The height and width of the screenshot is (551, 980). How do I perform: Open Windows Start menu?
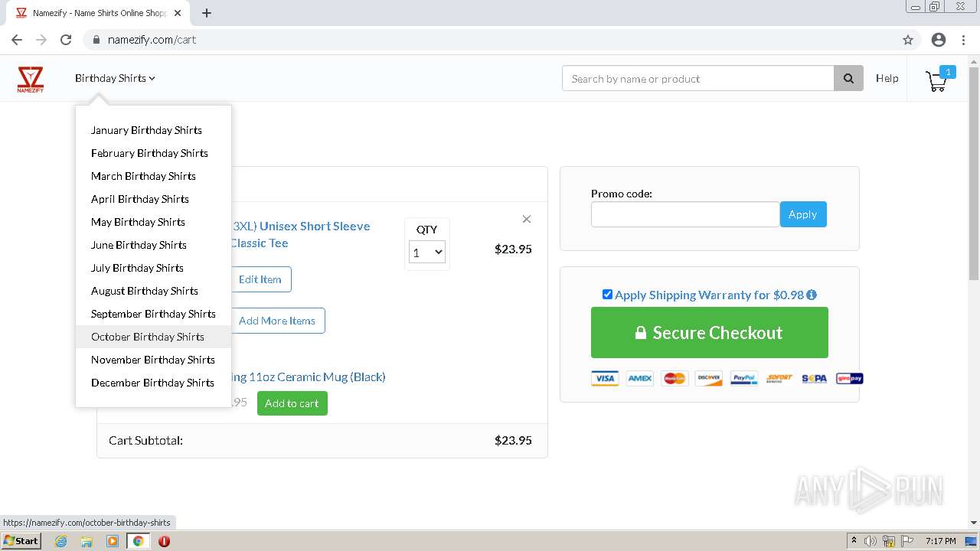click(x=21, y=541)
